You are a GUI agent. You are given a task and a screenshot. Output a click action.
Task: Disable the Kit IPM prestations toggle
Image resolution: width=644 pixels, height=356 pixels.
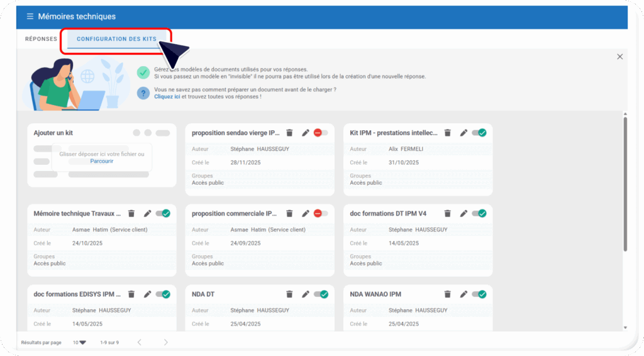(479, 133)
